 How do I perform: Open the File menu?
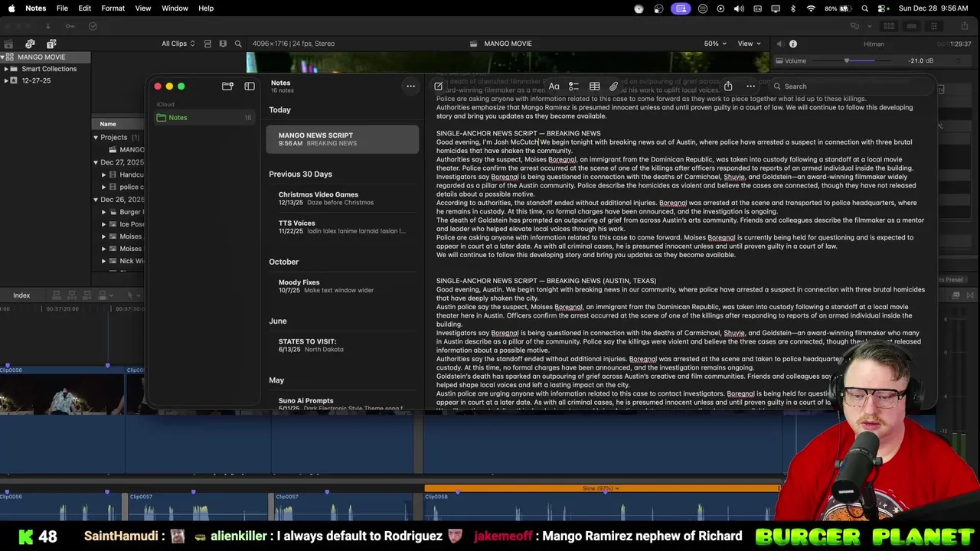62,8
